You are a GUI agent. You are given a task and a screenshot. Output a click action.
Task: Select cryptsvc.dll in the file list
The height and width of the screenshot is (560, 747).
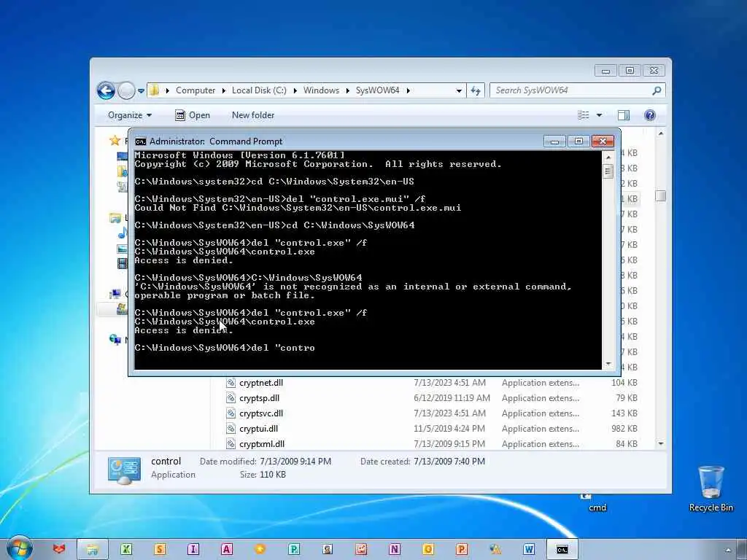pyautogui.click(x=261, y=413)
